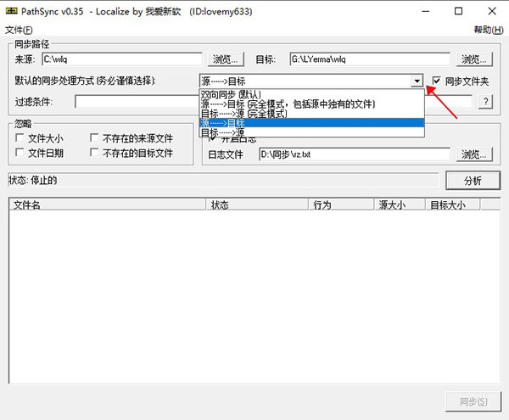Click the PathSync app icon in title bar

[11, 11]
